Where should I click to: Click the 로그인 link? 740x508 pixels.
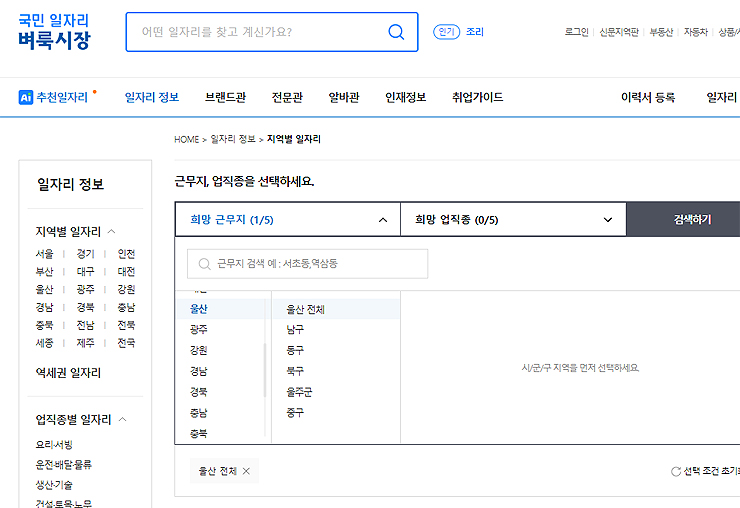point(576,32)
